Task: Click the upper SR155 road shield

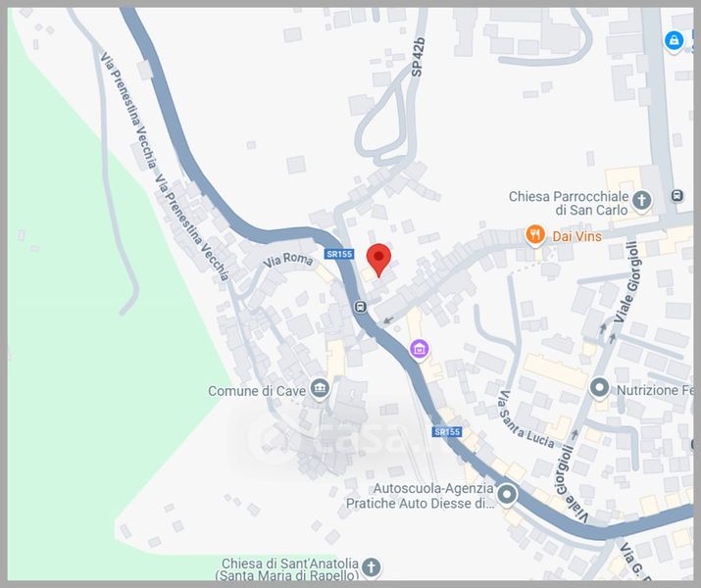Action: pos(339,254)
